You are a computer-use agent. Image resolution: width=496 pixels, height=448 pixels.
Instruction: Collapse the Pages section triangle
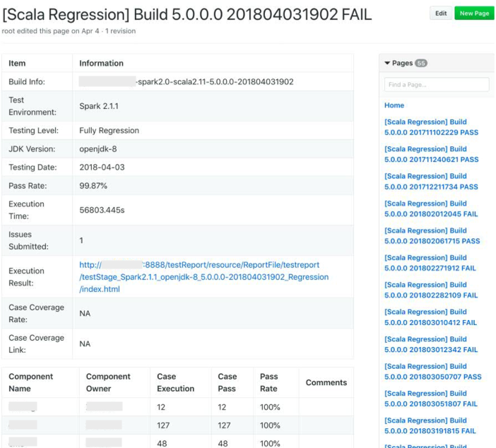click(387, 63)
